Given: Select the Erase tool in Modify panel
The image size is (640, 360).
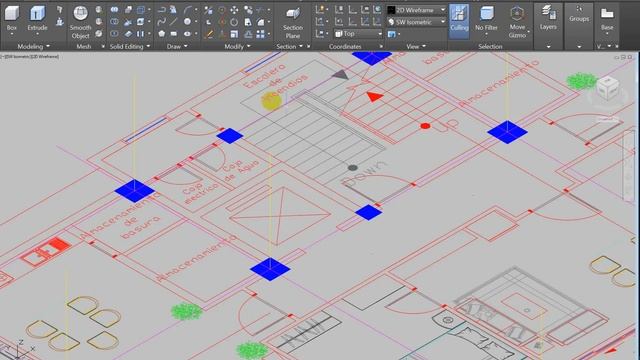Looking at the screenshot, I should (209, 34).
